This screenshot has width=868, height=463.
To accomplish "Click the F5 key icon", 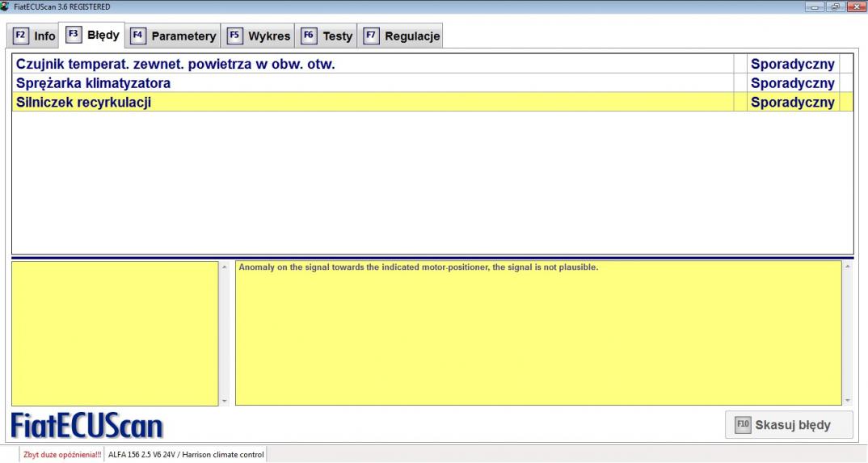I will click(234, 36).
